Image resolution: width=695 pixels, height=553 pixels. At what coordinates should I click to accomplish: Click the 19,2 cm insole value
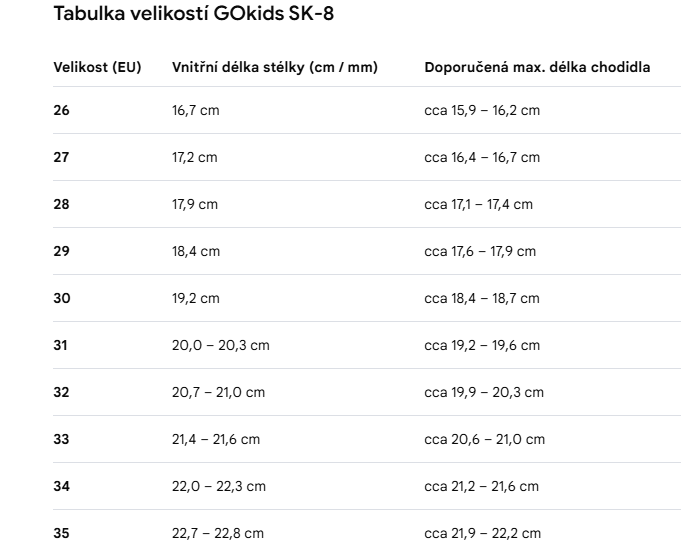tap(195, 298)
